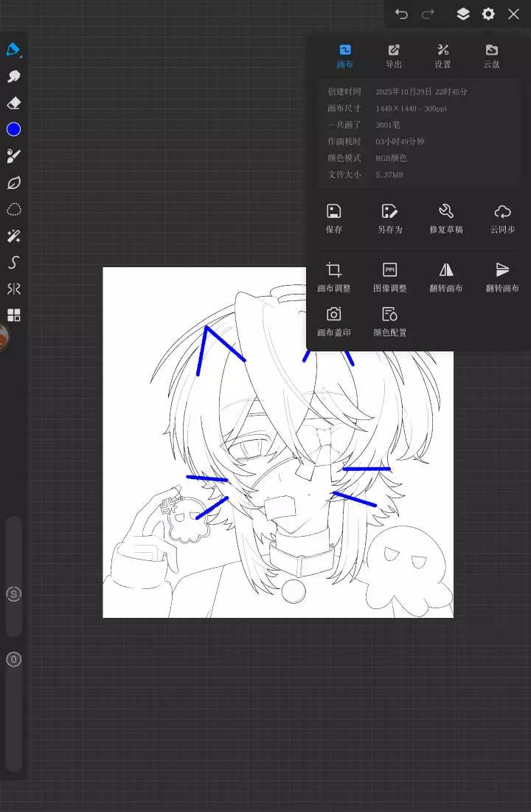Switch to the 设置 tab
This screenshot has width=531, height=812.
click(x=442, y=56)
